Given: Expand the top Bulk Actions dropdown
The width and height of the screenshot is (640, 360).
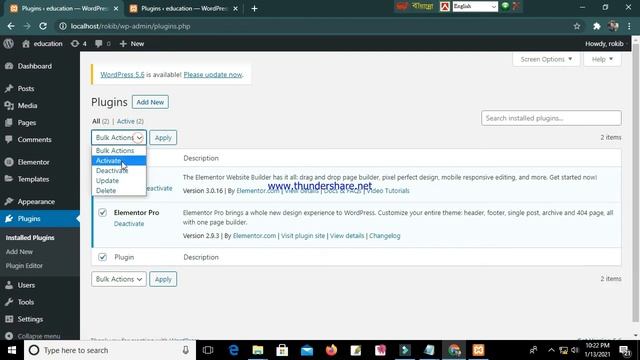Looking at the screenshot, I should [x=119, y=138].
